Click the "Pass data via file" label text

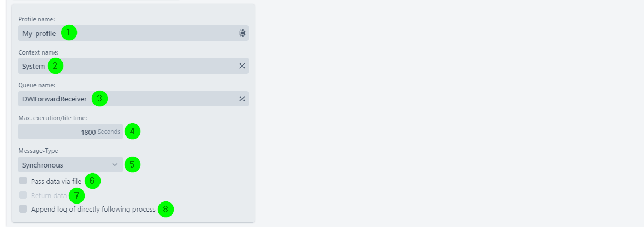coord(56,181)
